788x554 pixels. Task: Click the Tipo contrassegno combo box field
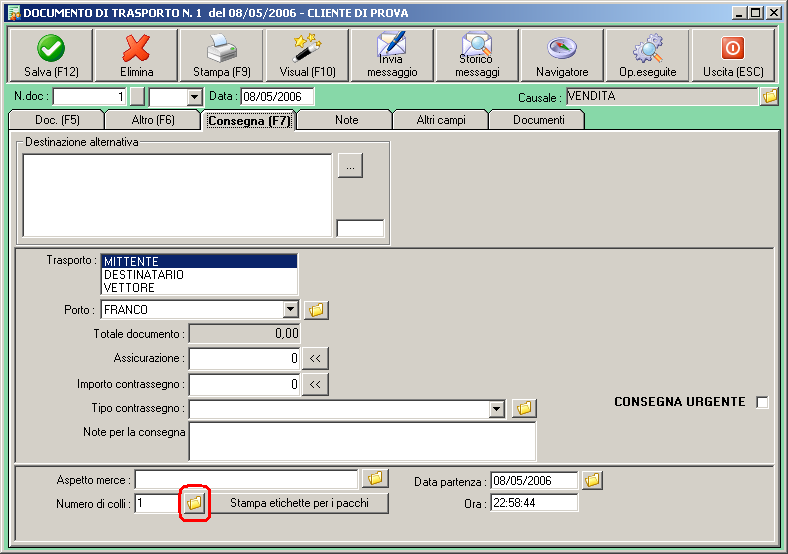(347, 409)
